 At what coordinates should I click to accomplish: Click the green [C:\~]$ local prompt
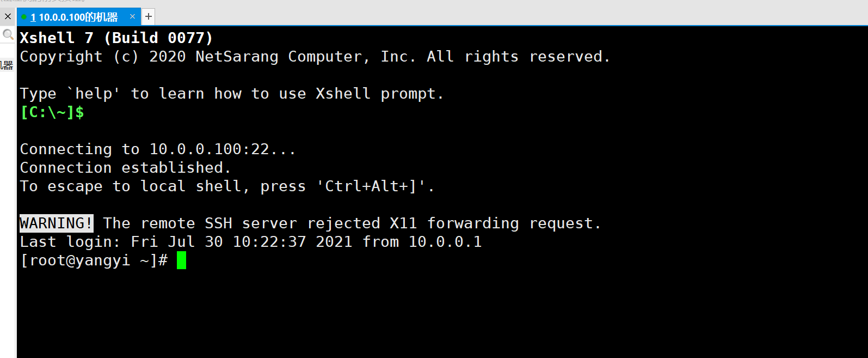pos(52,112)
